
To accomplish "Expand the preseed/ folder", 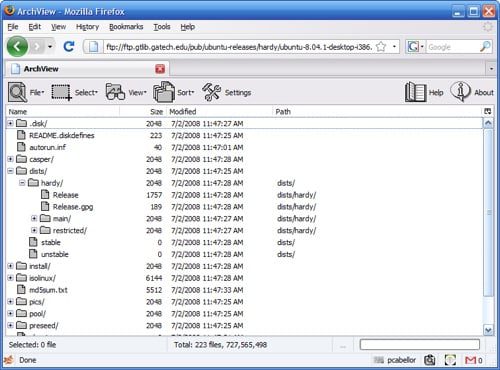I will (11, 325).
